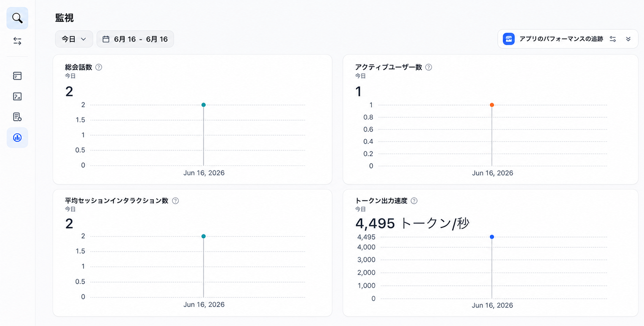Image resolution: width=644 pixels, height=326 pixels.
Task: Select the monitoring bar-chart sidebar icon
Action: 17,138
